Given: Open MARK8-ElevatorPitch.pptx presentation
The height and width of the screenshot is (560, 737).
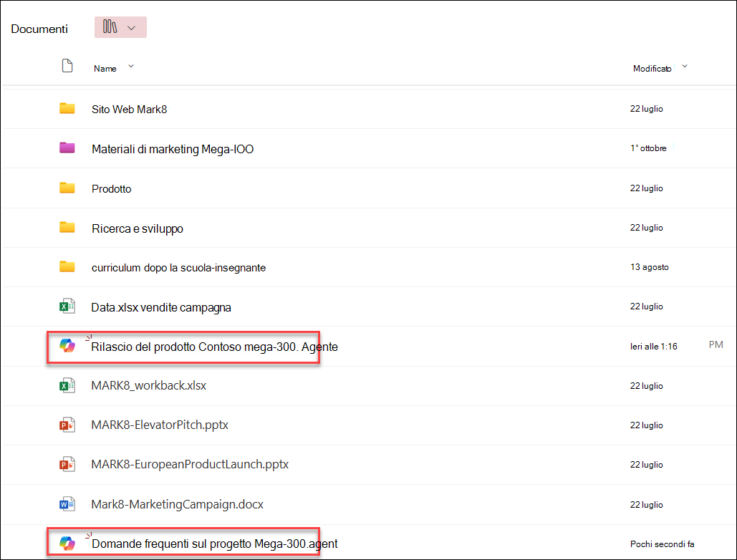Looking at the screenshot, I should click(160, 425).
